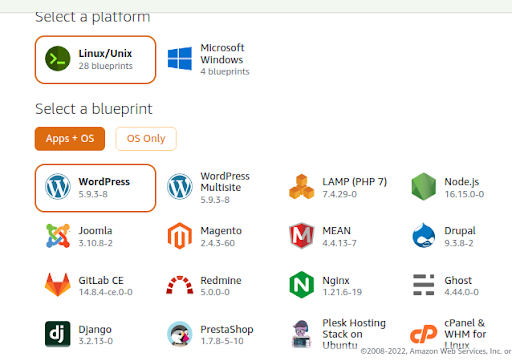The image size is (512, 361).
Task: Pick the Redmine arch icon
Action: (180, 285)
